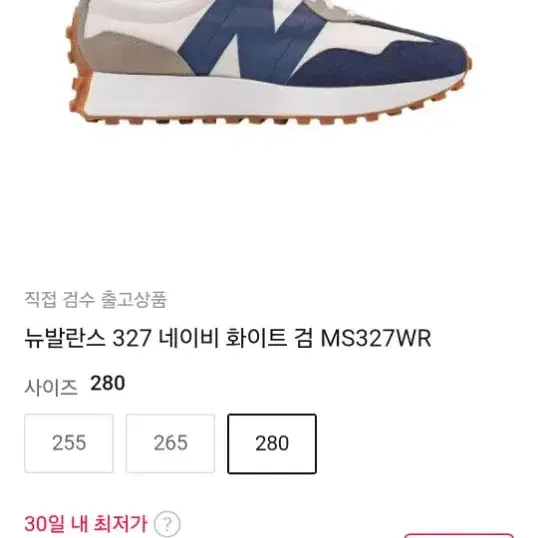Viewport: 538px width, 538px height.
Task: Click the grey heel panel of the sneaker
Action: coord(137,53)
